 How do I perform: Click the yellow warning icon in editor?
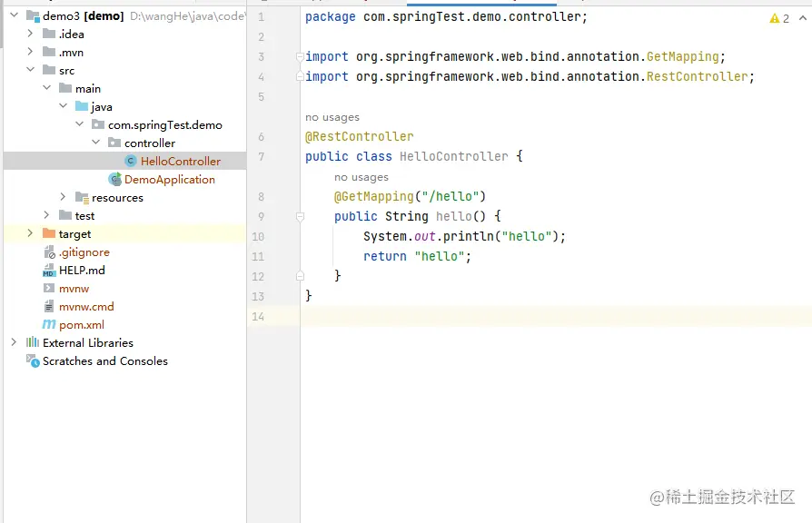(774, 19)
